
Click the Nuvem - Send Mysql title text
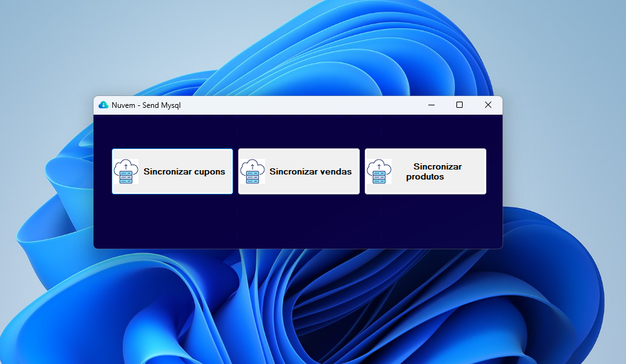[x=146, y=105]
